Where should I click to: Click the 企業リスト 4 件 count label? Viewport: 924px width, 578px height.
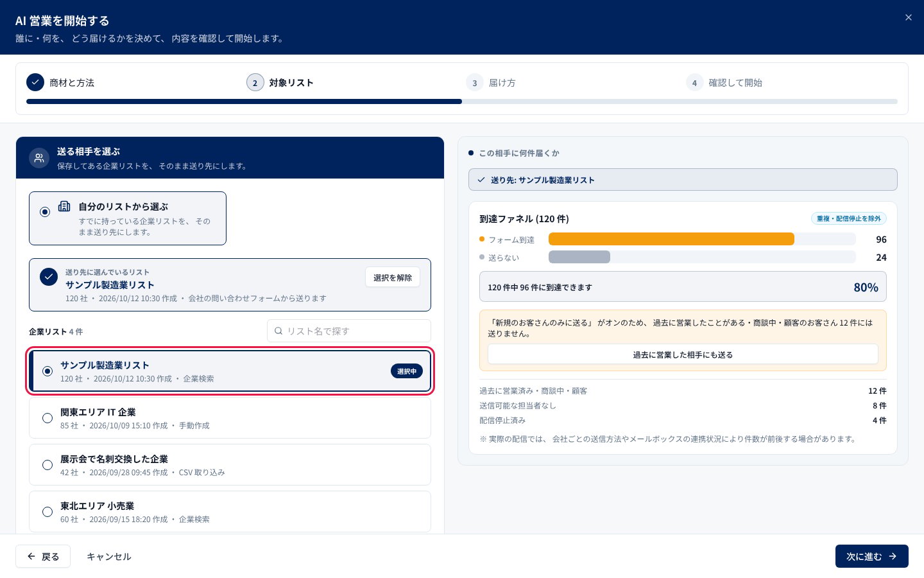point(56,331)
